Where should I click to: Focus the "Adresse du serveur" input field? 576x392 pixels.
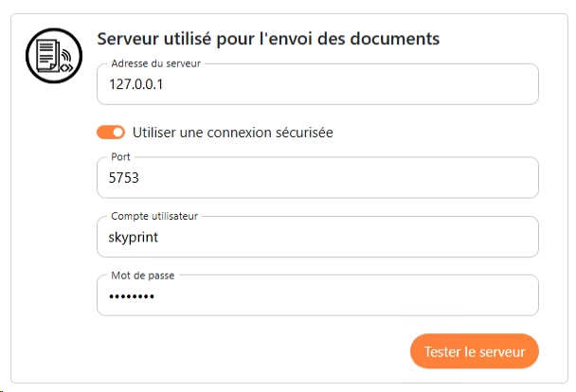coord(317,85)
